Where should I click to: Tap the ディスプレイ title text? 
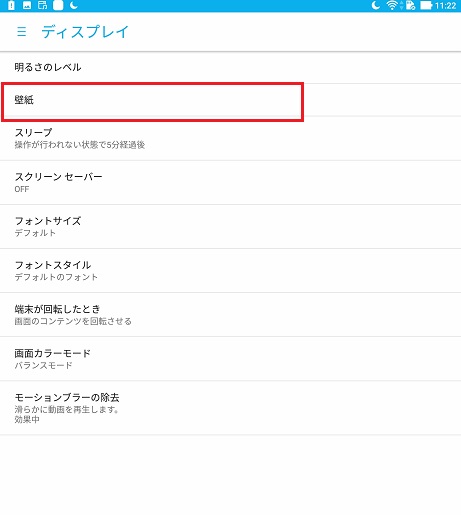click(85, 32)
